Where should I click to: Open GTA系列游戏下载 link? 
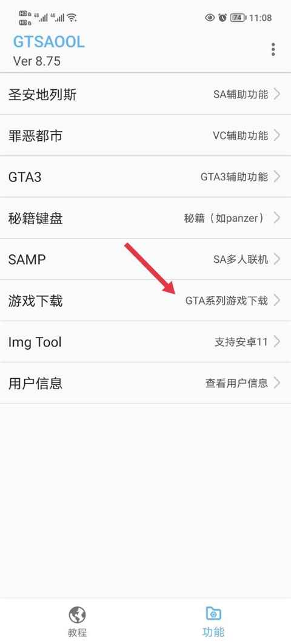point(227,300)
